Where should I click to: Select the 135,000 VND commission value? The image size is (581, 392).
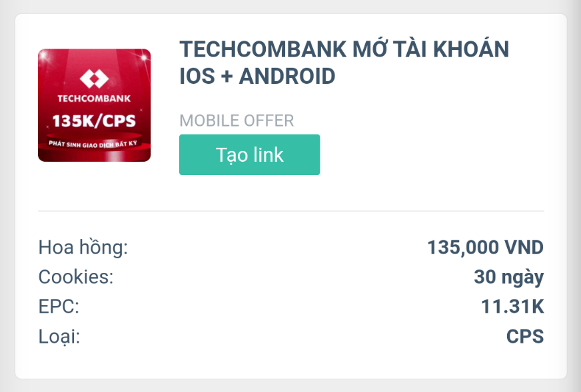485,248
